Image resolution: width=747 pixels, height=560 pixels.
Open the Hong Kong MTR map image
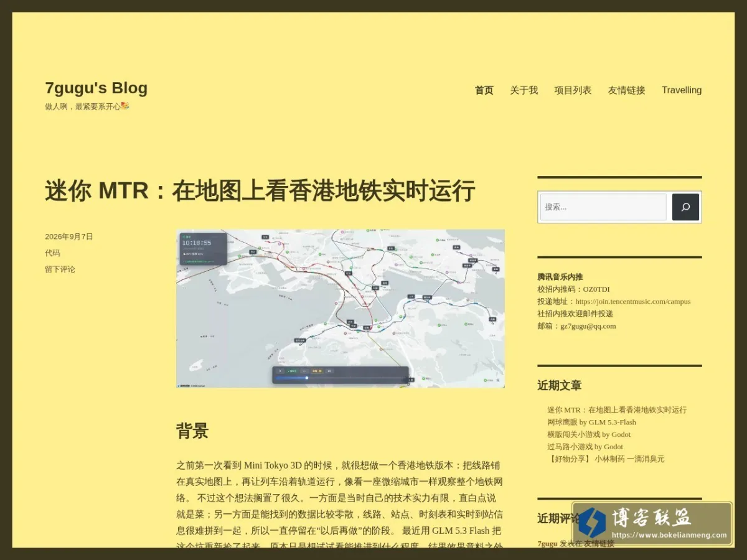(x=341, y=309)
